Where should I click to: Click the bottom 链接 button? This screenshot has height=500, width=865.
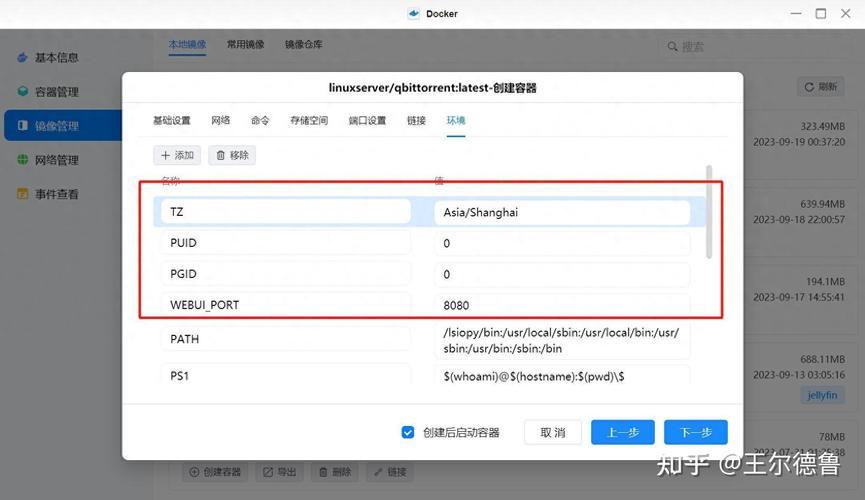390,472
